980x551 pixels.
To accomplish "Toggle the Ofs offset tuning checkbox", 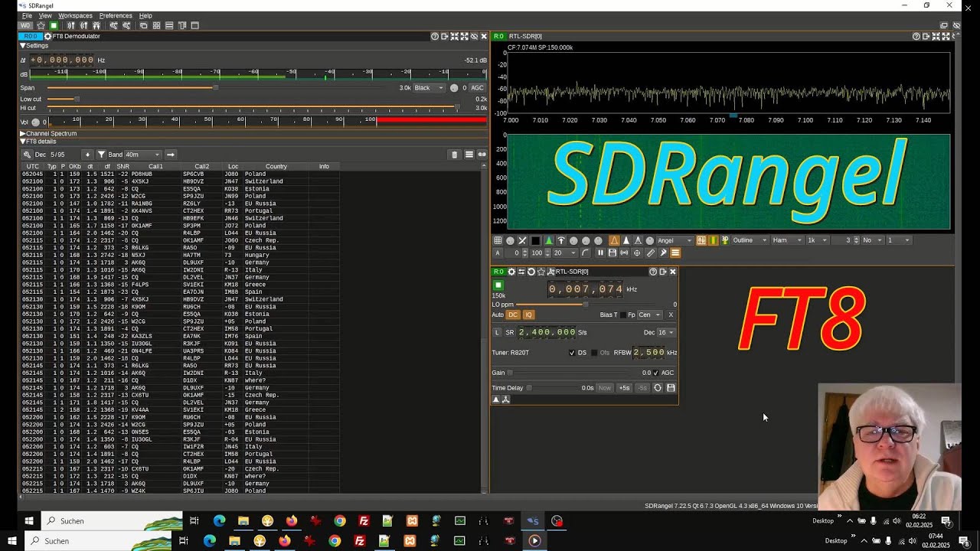I will pyautogui.click(x=594, y=353).
